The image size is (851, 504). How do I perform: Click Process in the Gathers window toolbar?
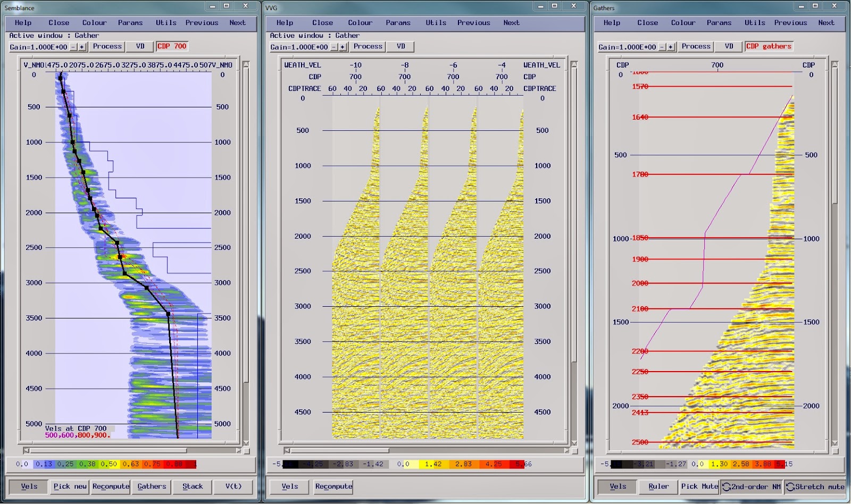[x=696, y=46]
